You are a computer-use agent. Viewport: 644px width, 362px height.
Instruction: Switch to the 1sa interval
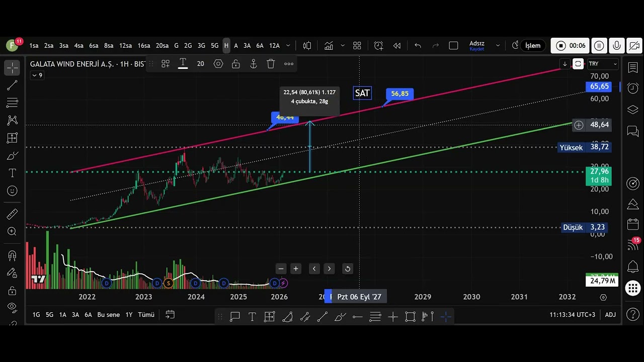pyautogui.click(x=34, y=46)
